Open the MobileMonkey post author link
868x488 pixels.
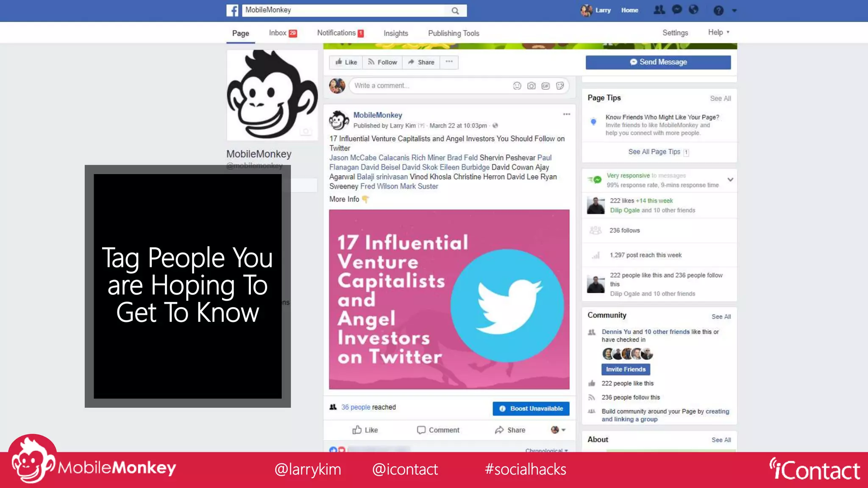[x=378, y=115]
